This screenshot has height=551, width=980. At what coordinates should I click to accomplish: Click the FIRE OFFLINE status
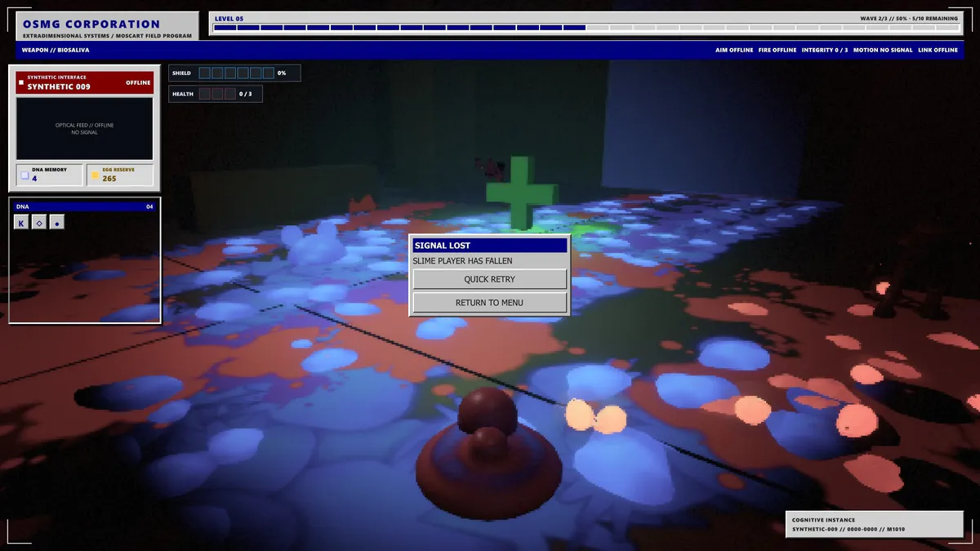pyautogui.click(x=777, y=50)
